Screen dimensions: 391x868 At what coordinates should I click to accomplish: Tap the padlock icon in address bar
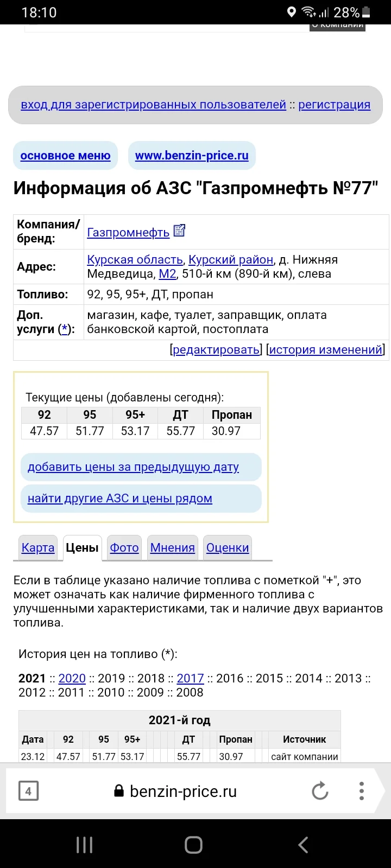click(x=119, y=791)
